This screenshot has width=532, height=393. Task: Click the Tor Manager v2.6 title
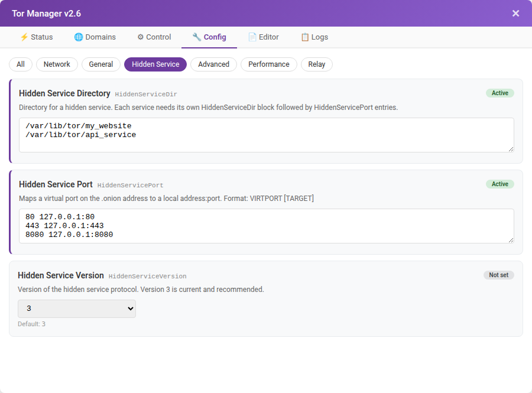[47, 13]
